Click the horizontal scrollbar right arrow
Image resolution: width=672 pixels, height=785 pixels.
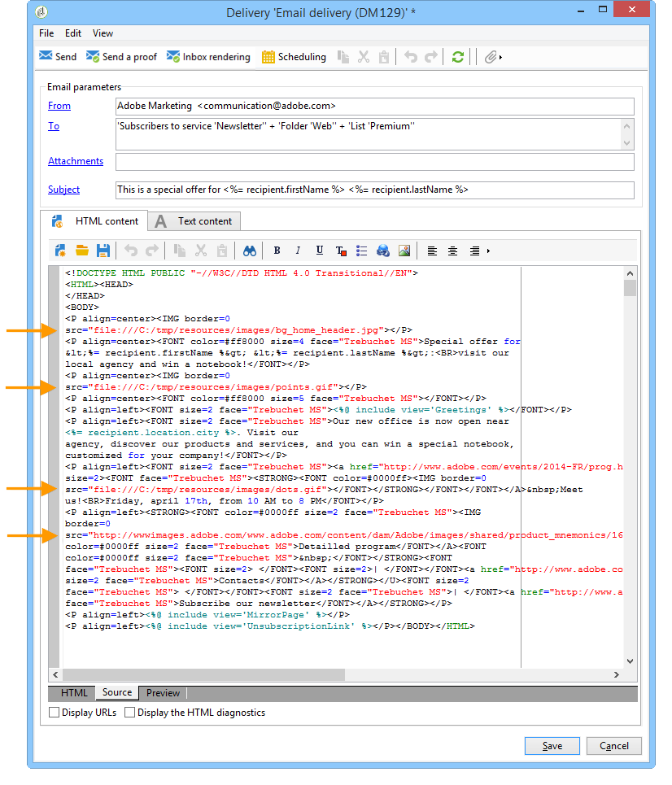point(617,675)
